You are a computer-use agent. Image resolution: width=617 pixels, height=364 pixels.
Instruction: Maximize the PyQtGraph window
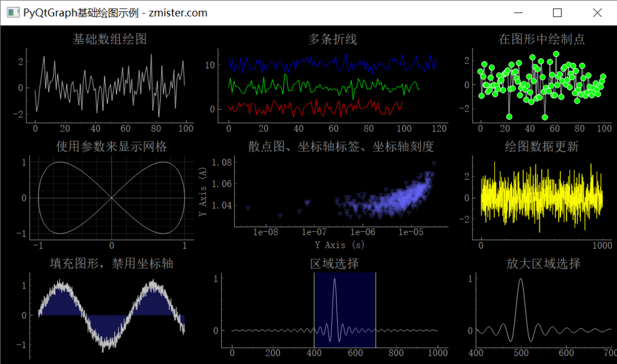pos(557,13)
